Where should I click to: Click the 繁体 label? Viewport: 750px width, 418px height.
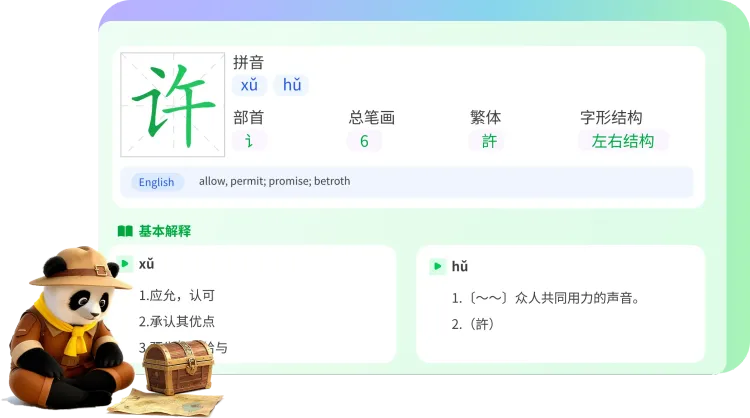tap(485, 117)
